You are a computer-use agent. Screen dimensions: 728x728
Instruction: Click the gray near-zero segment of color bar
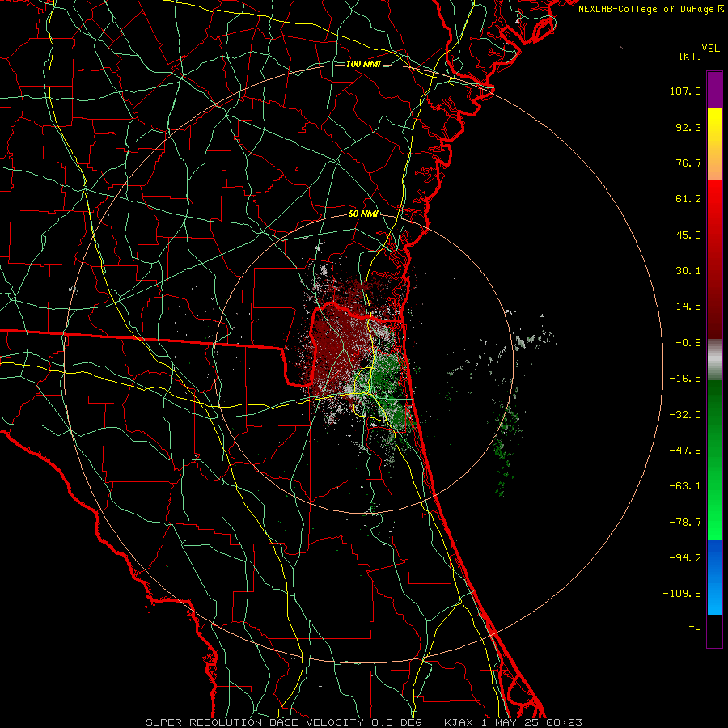click(714, 360)
